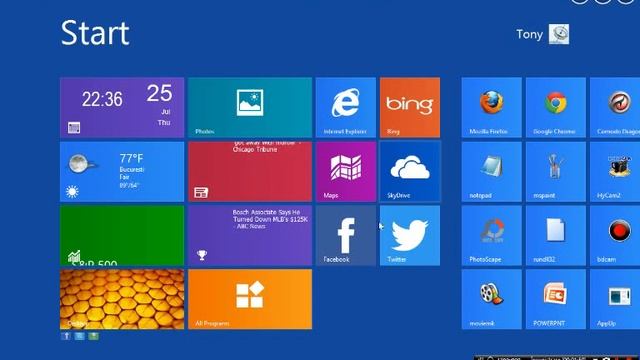Open the moviemk tile
Image resolution: width=640 pixels, height=360 pixels.
pyautogui.click(x=491, y=299)
